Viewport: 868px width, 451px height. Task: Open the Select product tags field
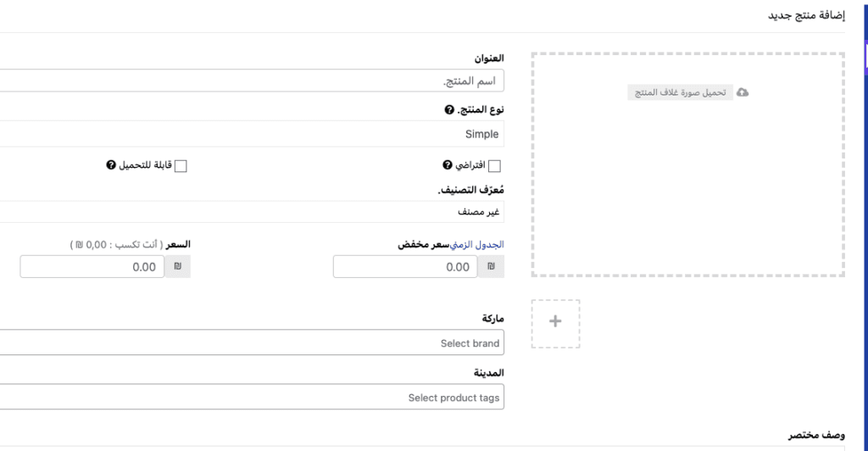click(x=252, y=398)
